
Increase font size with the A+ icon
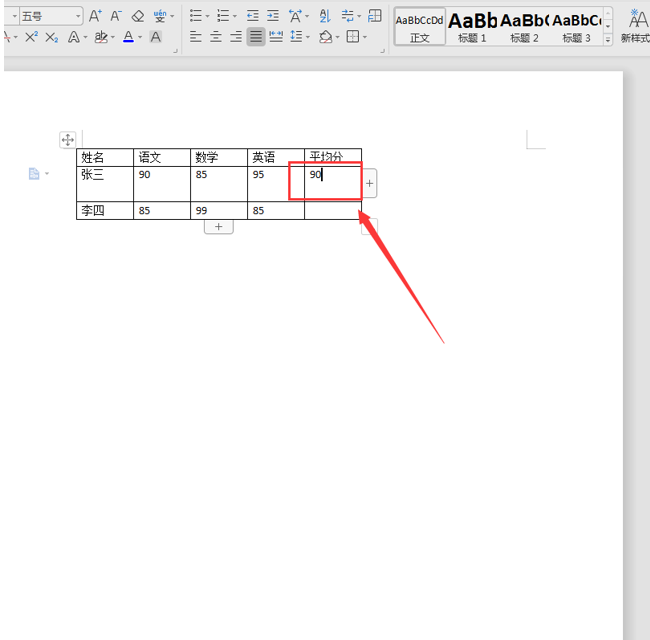click(95, 16)
